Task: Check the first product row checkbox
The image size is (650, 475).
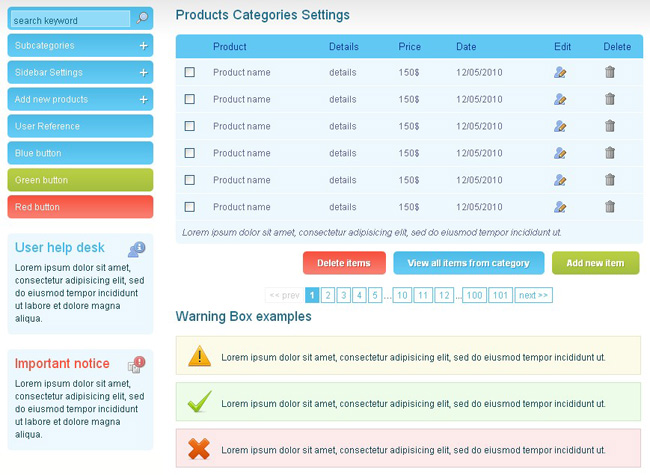Action: [190, 72]
